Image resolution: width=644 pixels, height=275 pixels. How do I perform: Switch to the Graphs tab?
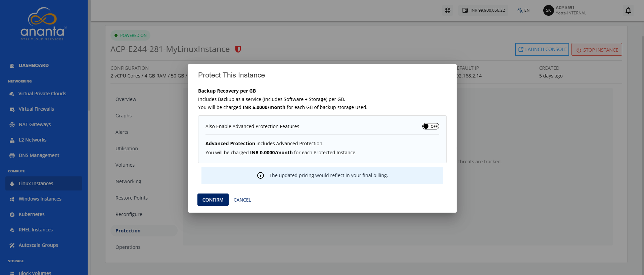pyautogui.click(x=124, y=116)
